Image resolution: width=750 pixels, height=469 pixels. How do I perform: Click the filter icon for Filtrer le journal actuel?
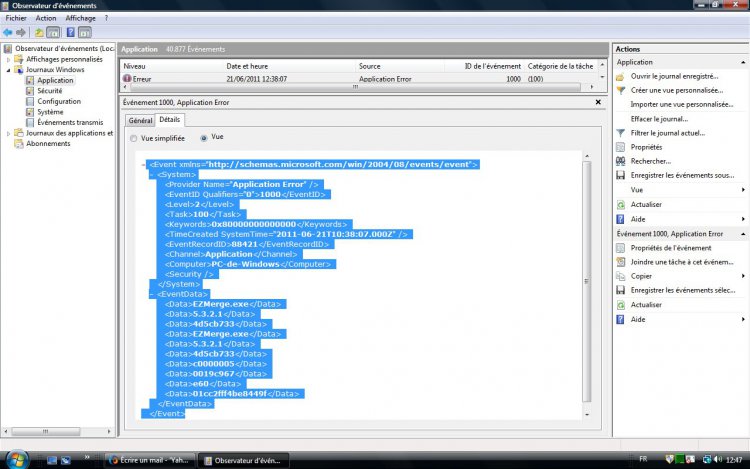pyautogui.click(x=621, y=132)
